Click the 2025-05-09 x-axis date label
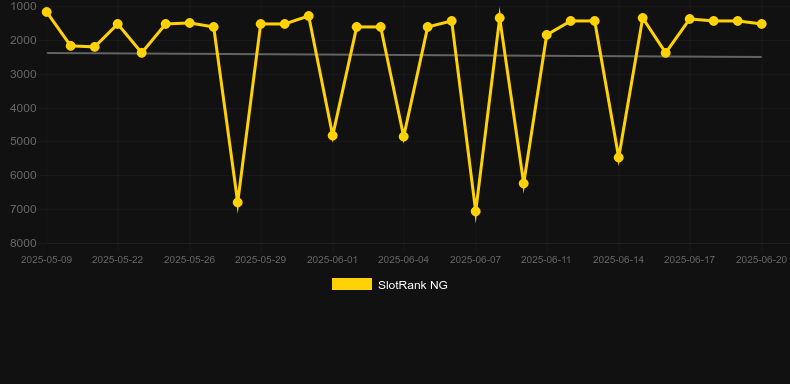This screenshot has width=790, height=384. (x=46, y=260)
